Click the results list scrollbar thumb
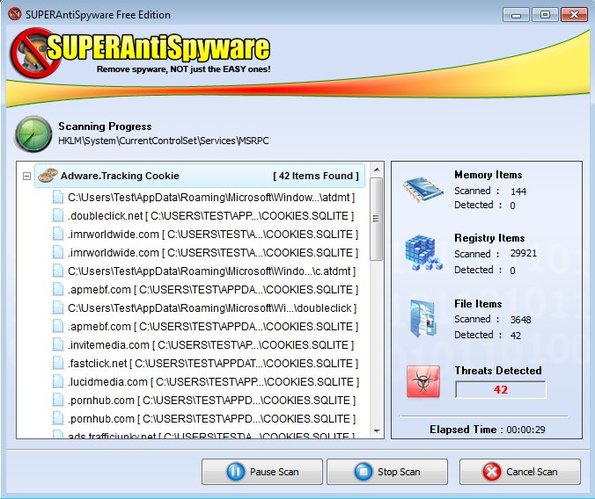 coord(376,219)
